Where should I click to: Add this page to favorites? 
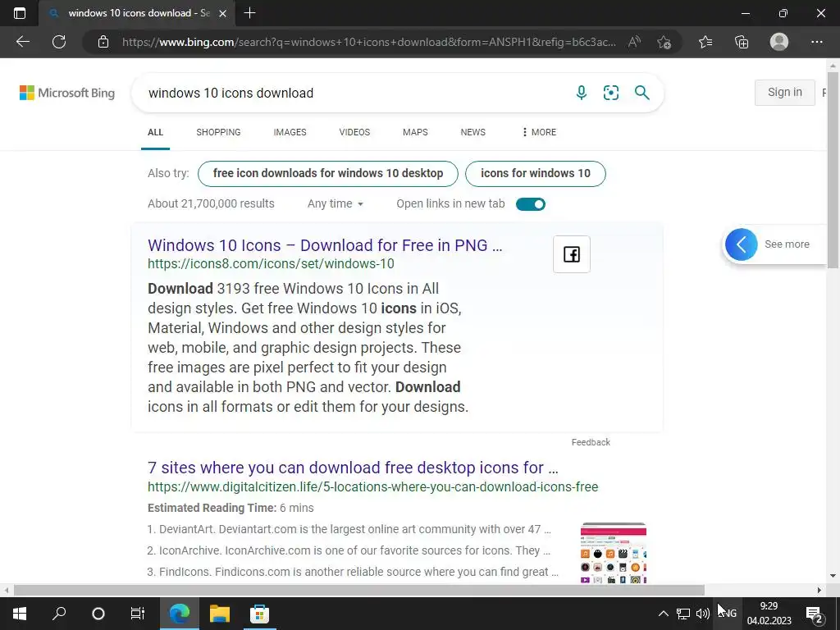pyautogui.click(x=664, y=42)
